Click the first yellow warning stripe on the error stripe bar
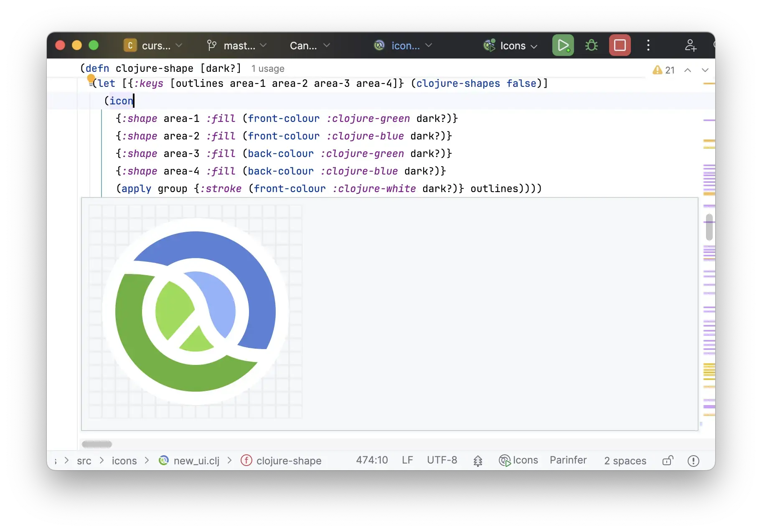Image resolution: width=762 pixels, height=532 pixels. click(709, 84)
